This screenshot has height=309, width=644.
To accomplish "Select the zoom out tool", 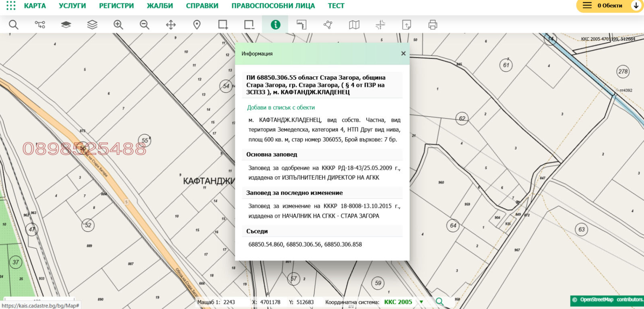I will point(144,25).
